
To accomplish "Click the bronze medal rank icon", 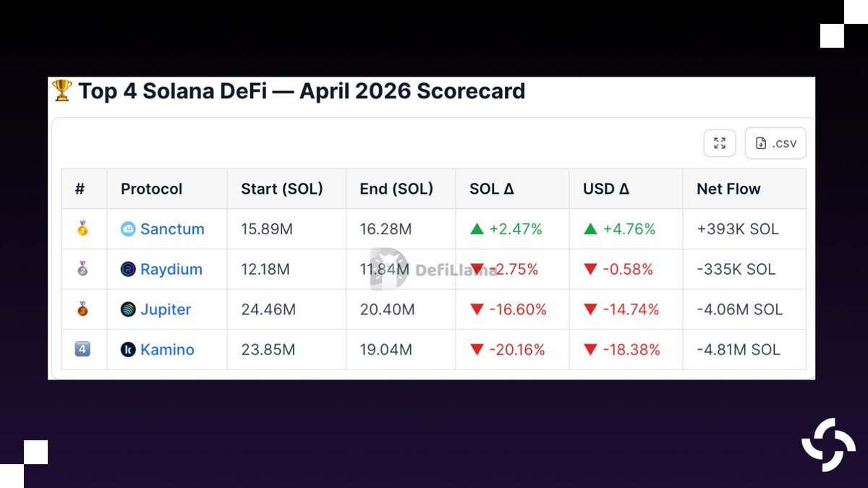I will [x=82, y=309].
